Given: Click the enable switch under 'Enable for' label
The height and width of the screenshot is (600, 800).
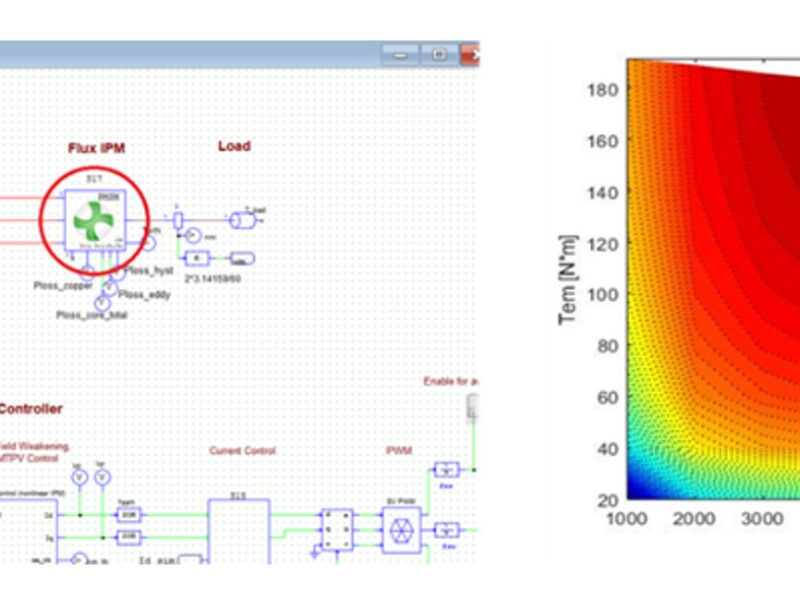Looking at the screenshot, I should coord(473,408).
